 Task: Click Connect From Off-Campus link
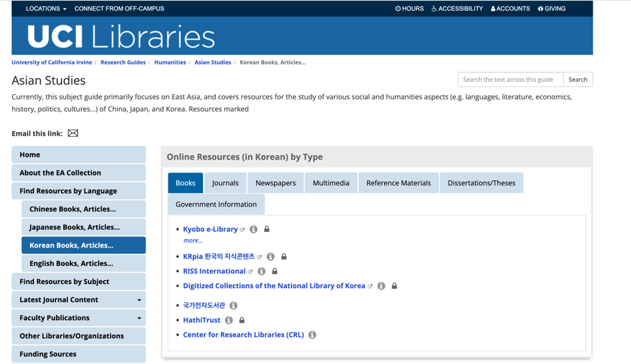click(x=119, y=9)
